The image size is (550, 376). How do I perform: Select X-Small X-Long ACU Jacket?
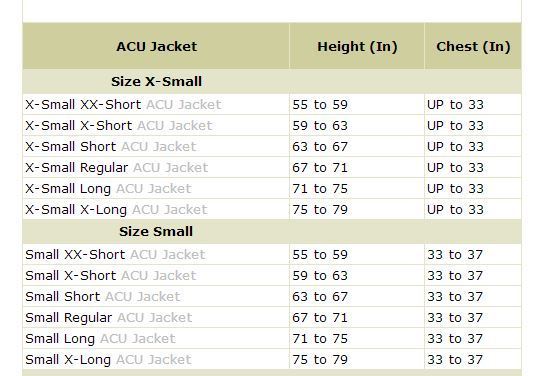click(116, 210)
